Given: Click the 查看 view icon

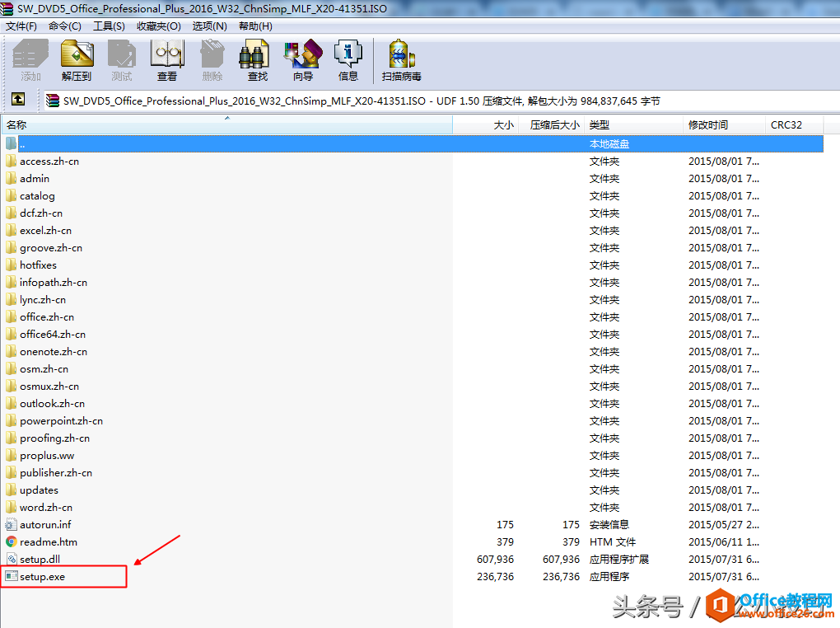Looking at the screenshot, I should pyautogui.click(x=167, y=59).
